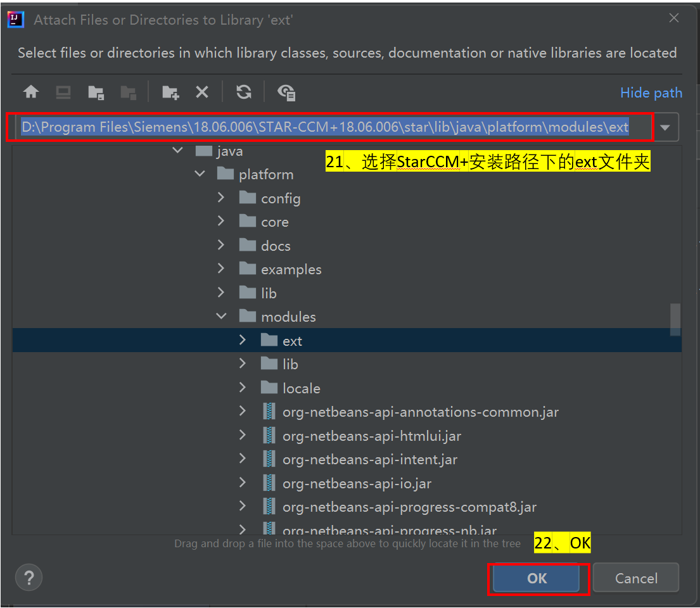Collapse the modules folder

tap(222, 316)
